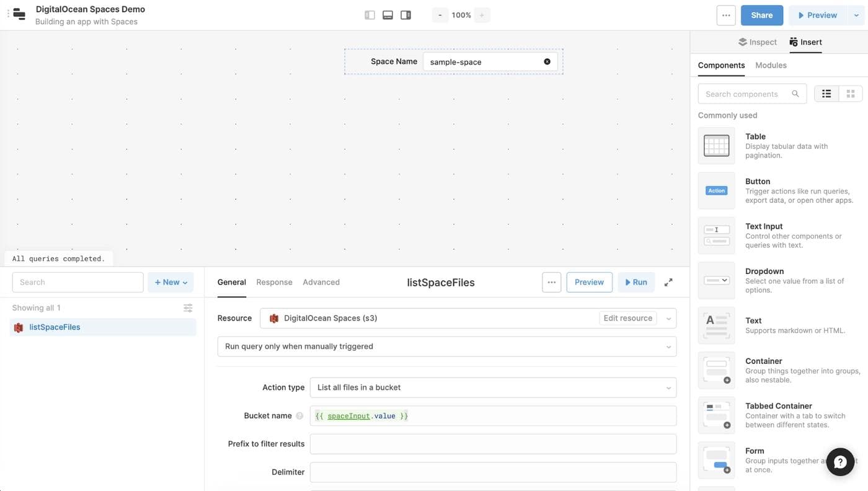This screenshot has height=491, width=868.
Task: Switch component list to list view
Action: coord(826,94)
